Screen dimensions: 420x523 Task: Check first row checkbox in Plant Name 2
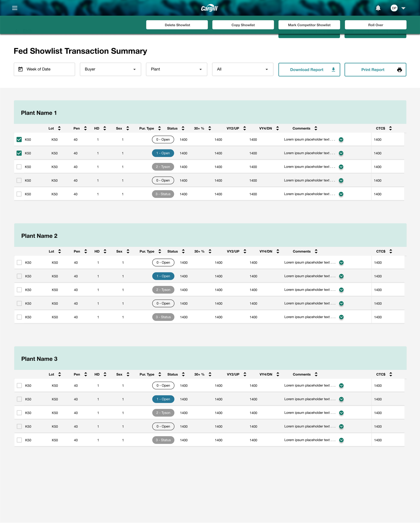19,263
